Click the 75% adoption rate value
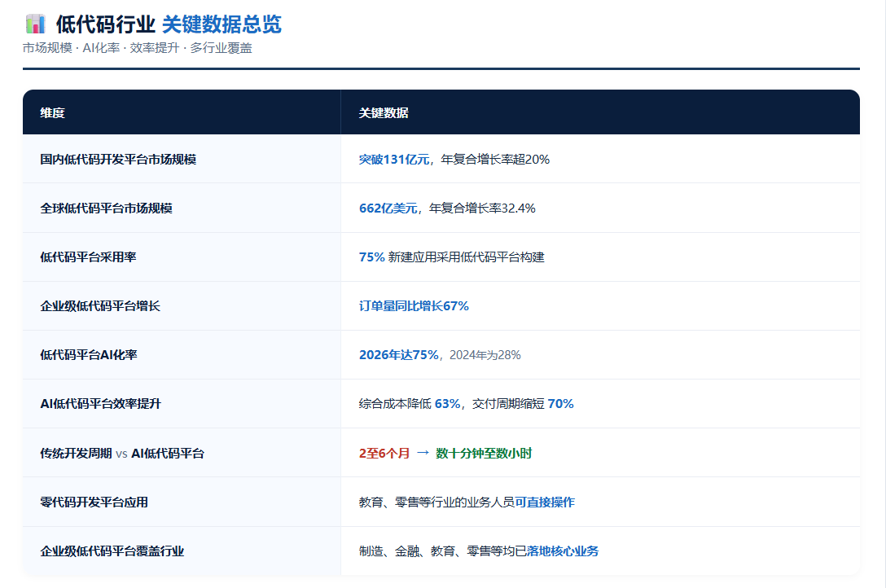886x588 pixels. 372,257
